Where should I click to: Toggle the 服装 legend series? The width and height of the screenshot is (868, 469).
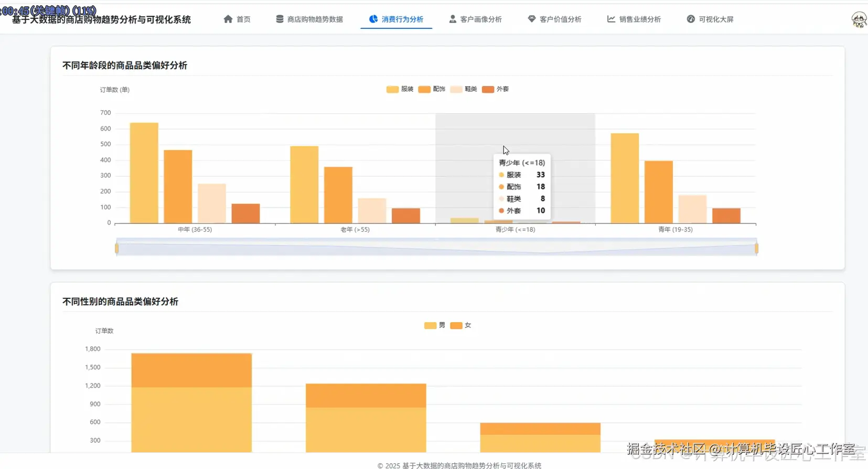[400, 89]
